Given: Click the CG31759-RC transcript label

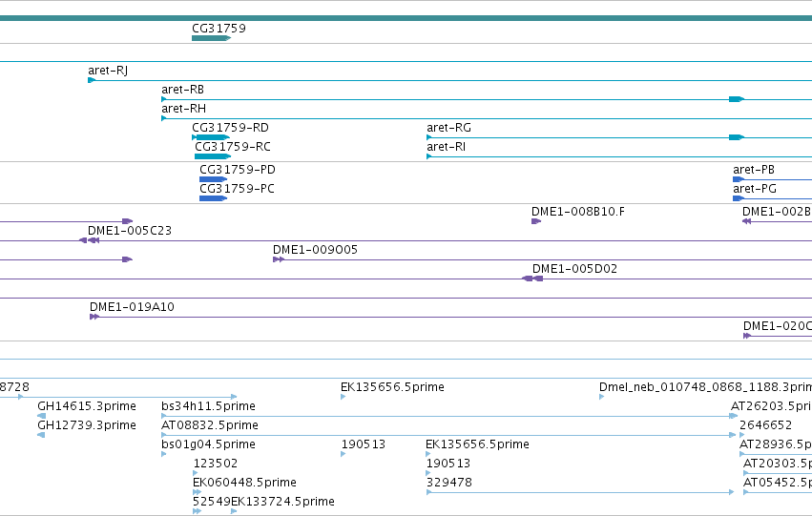Looking at the screenshot, I should tap(233, 147).
